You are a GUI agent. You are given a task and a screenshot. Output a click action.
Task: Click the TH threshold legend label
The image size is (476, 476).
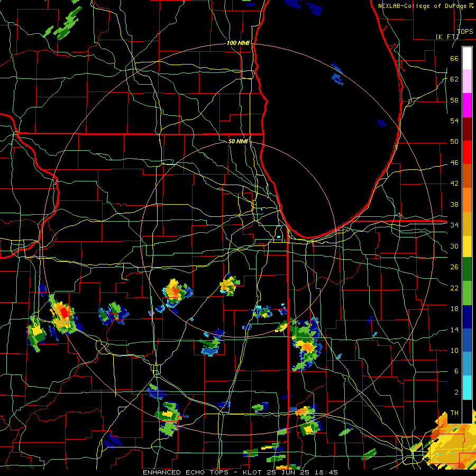click(x=454, y=413)
